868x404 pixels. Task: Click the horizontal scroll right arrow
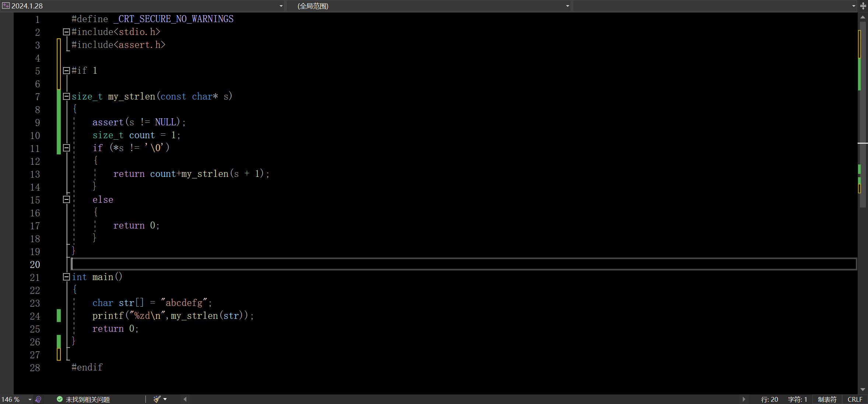tap(744, 399)
